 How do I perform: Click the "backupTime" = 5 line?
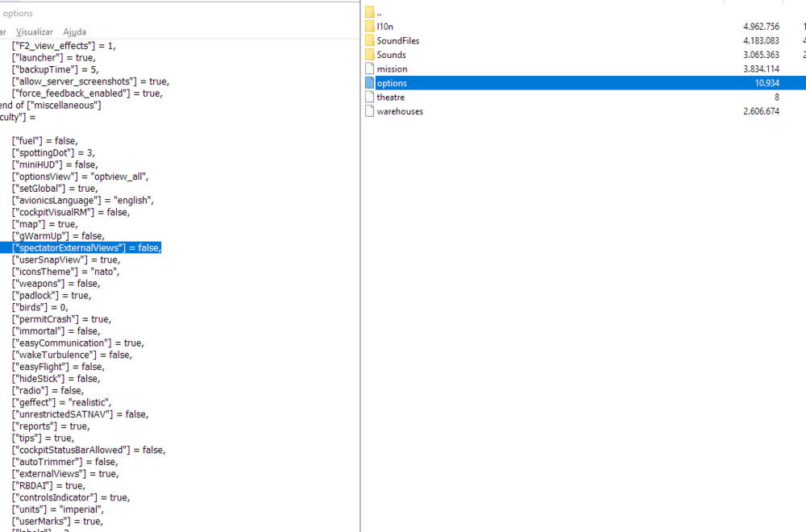55,69
